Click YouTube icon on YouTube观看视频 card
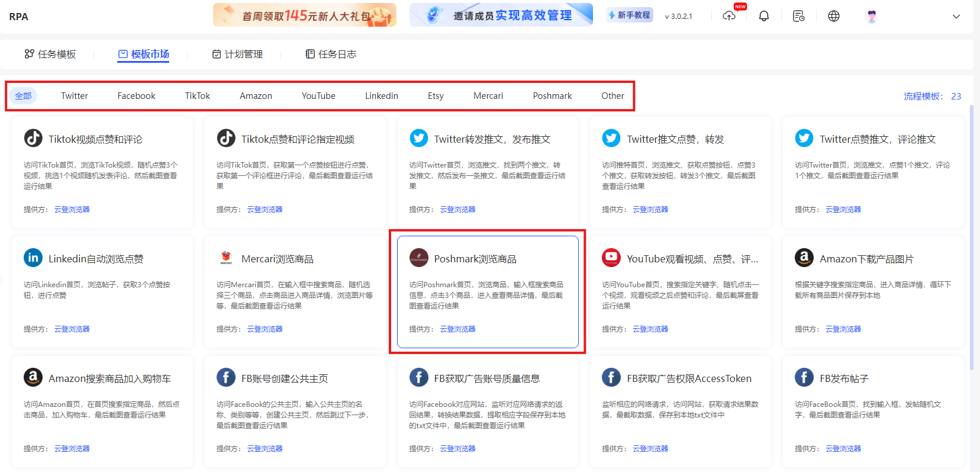This screenshot has height=472, width=980. (611, 258)
